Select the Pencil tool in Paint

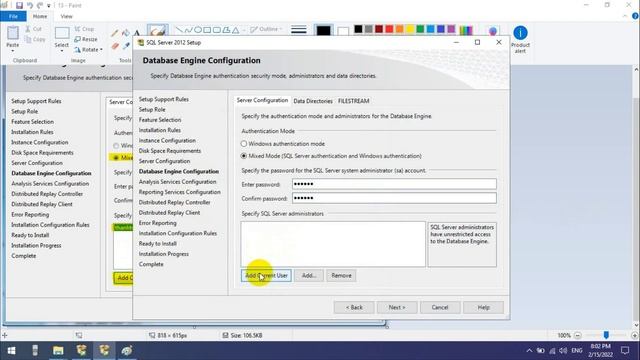click(115, 33)
